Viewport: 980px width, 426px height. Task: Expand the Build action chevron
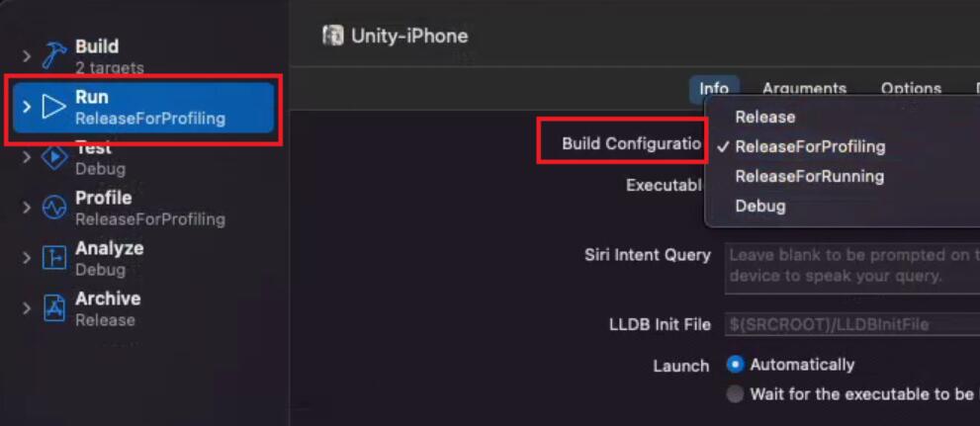[26, 56]
